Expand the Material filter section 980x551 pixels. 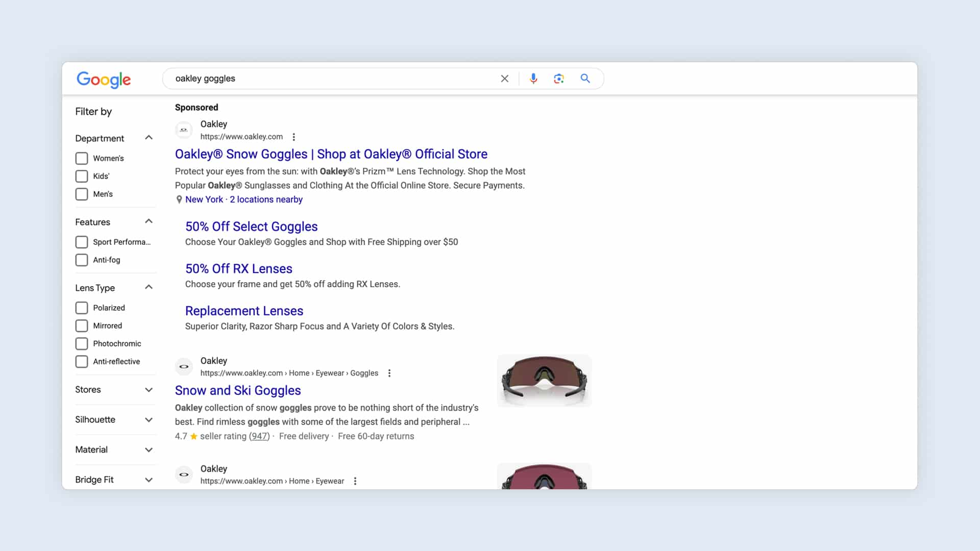149,450
